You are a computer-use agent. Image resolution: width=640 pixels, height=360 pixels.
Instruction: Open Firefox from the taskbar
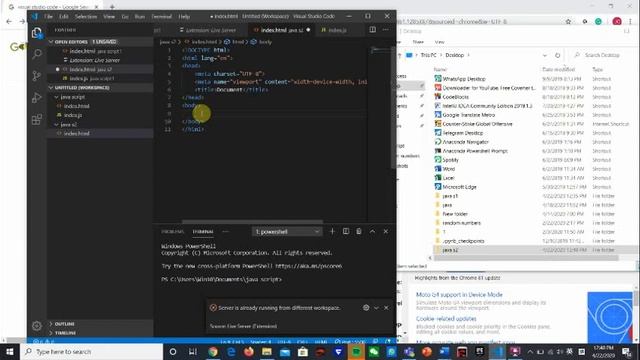point(249,351)
